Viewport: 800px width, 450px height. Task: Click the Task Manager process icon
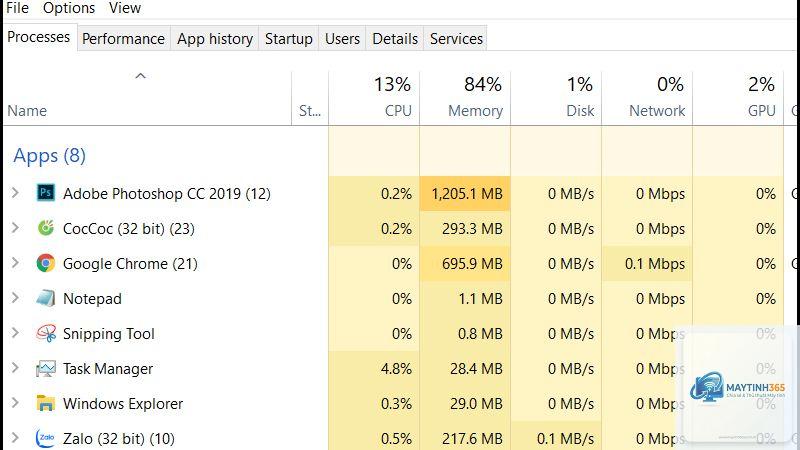point(45,368)
